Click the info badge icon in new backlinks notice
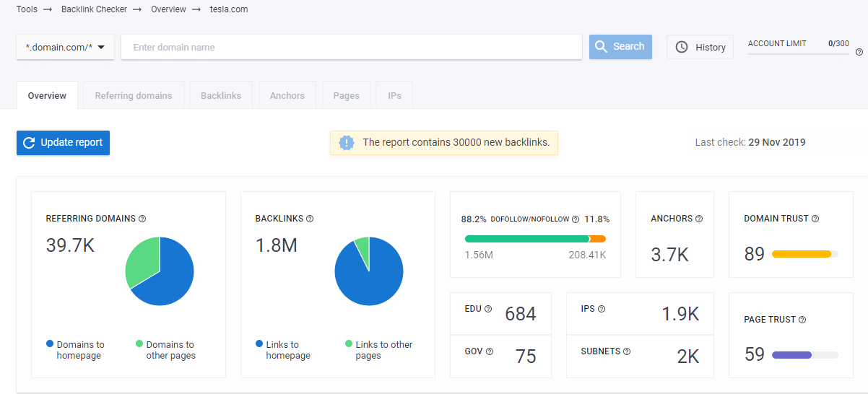Image resolution: width=868 pixels, height=394 pixels. 347,142
